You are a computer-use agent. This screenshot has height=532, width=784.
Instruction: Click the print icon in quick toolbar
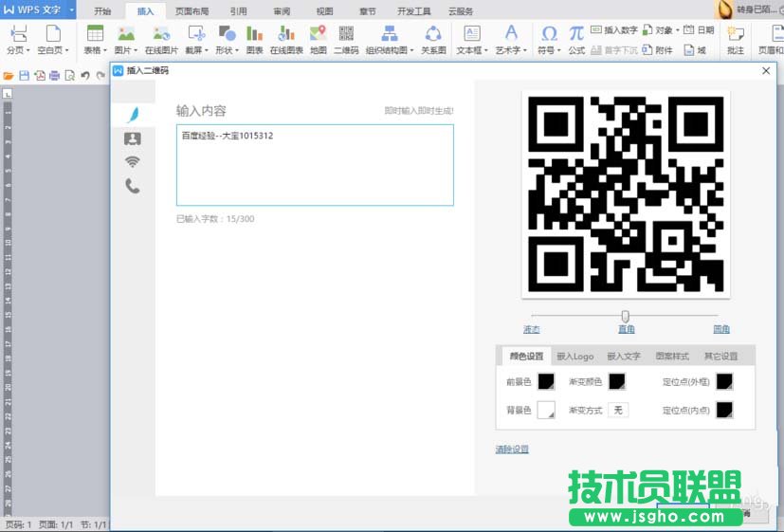[54, 76]
